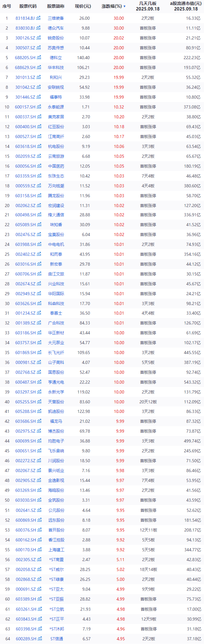Select board count text 18天14板

[148, 569]
